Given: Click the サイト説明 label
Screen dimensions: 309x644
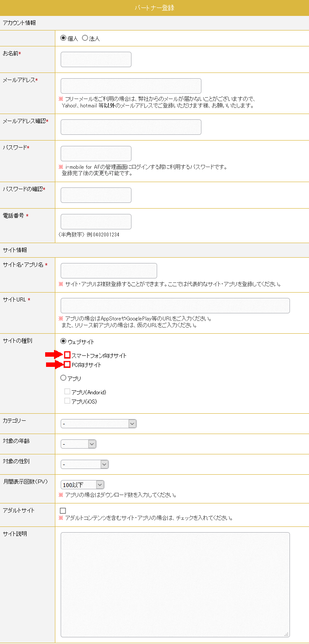Looking at the screenshot, I should pos(15,534).
